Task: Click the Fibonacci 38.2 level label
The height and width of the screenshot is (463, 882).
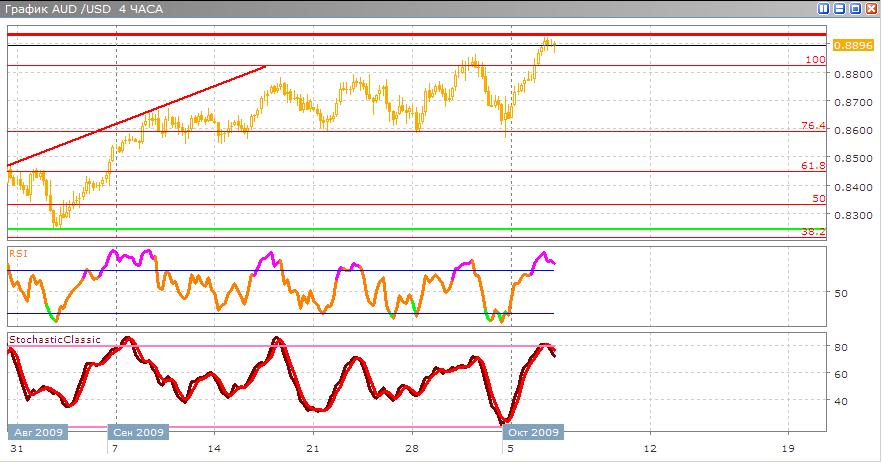Action: pyautogui.click(x=813, y=231)
